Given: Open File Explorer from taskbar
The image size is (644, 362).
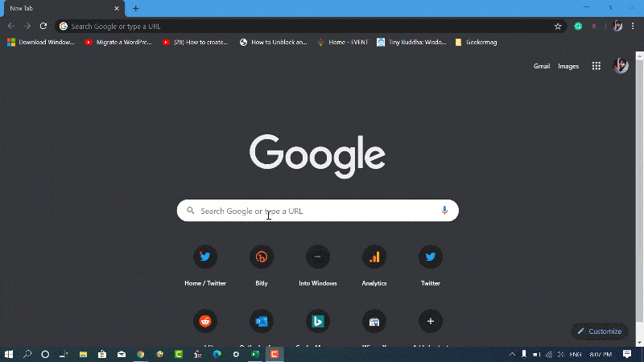Looking at the screenshot, I should coord(83,354).
